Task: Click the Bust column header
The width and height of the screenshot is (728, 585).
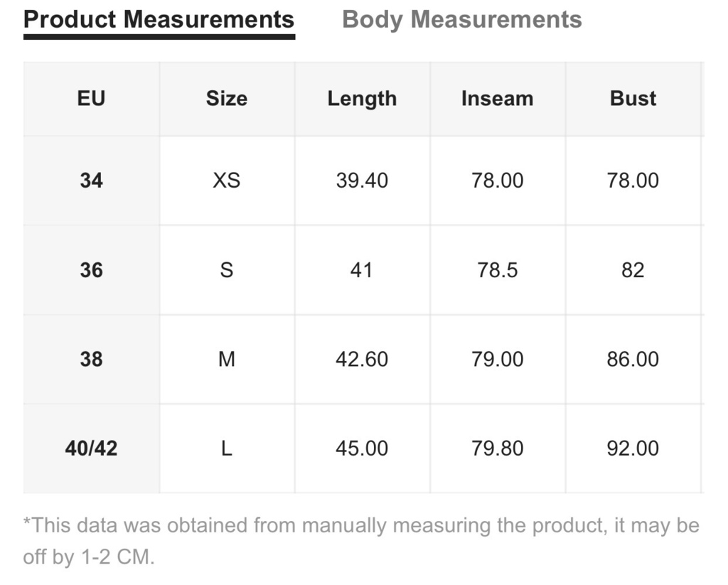Action: point(633,98)
